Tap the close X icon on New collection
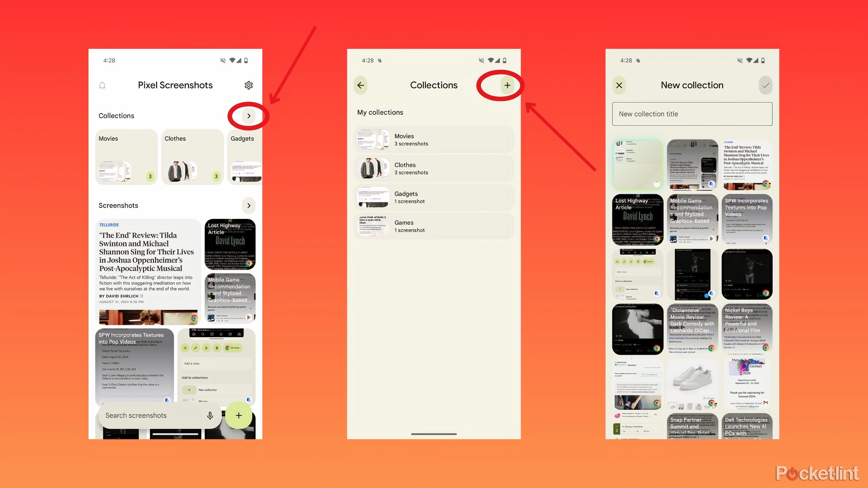868x488 pixels. click(x=619, y=85)
